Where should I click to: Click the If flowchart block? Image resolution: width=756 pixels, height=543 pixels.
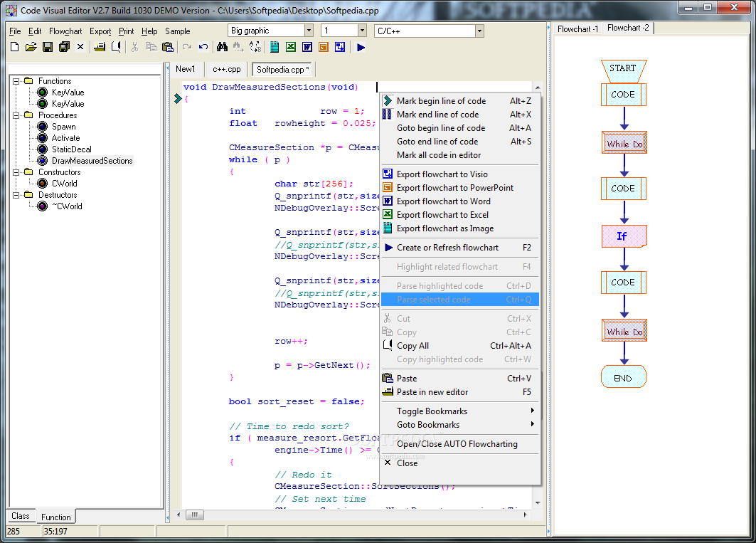624,236
